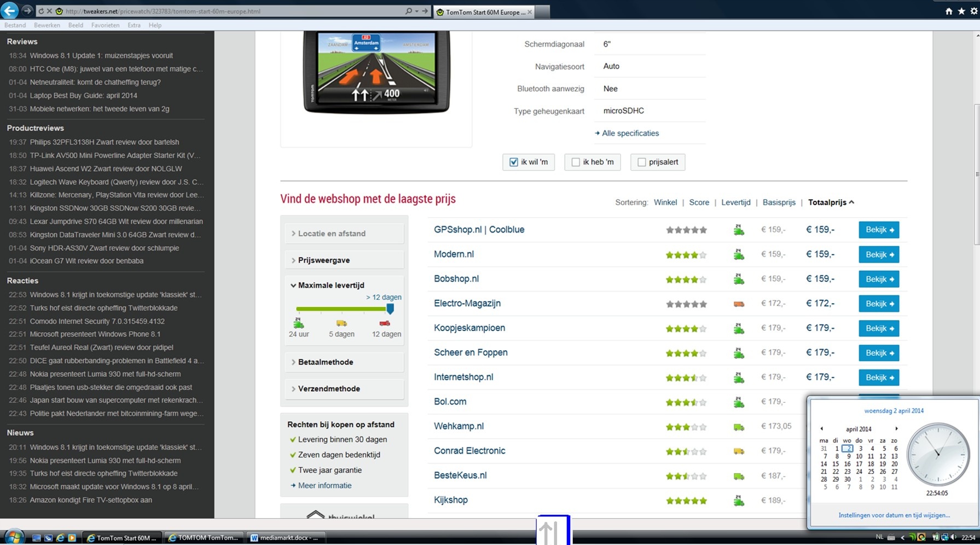Click Bekijk button for GPSshop.nl
Image resolution: width=980 pixels, height=545 pixels.
click(879, 230)
